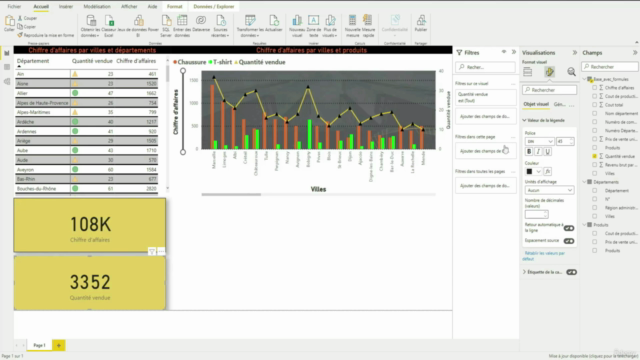
Task: Collapse the Produits table in Champs
Action: click(x=584, y=225)
